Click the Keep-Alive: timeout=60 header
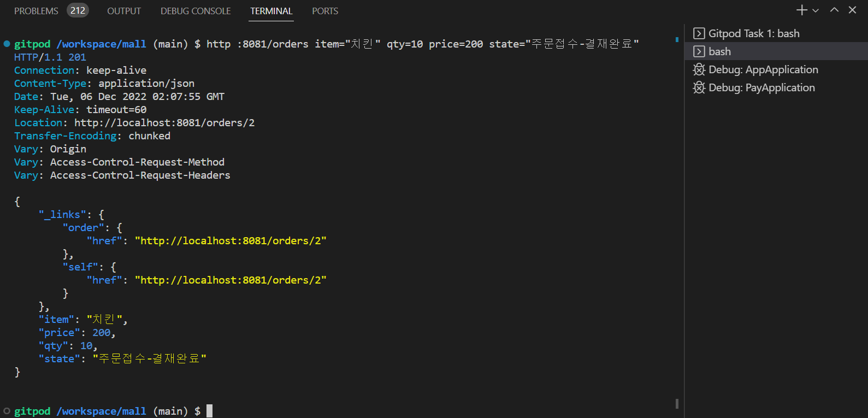The height and width of the screenshot is (418, 868). [80, 110]
